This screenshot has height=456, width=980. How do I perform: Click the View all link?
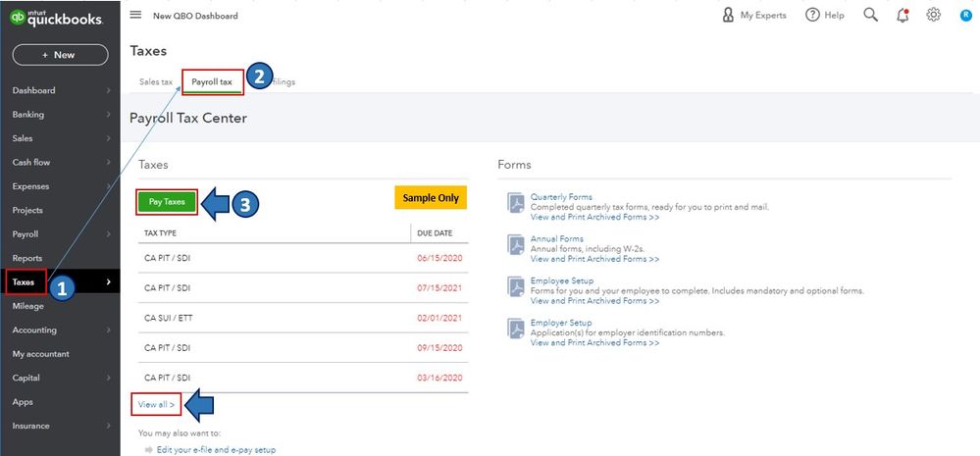click(x=156, y=404)
